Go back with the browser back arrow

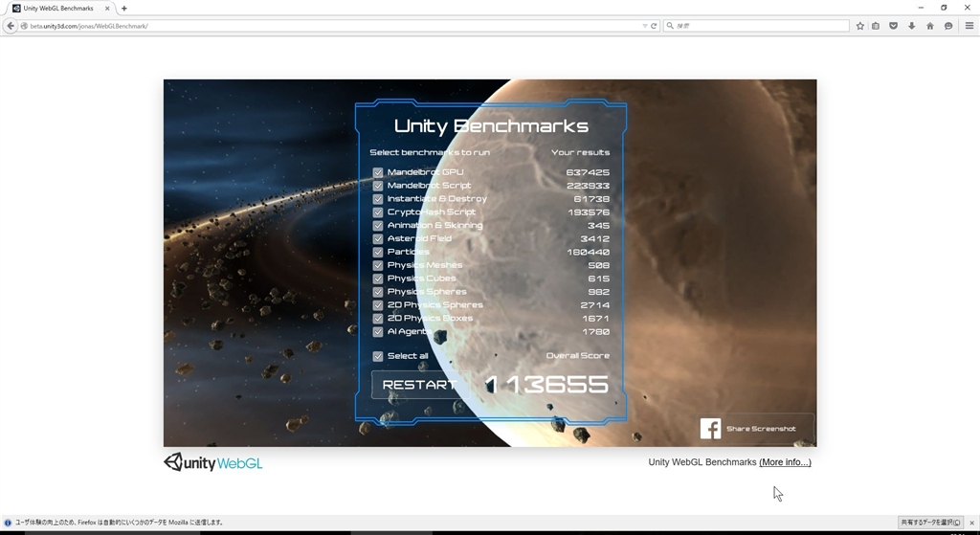point(10,26)
